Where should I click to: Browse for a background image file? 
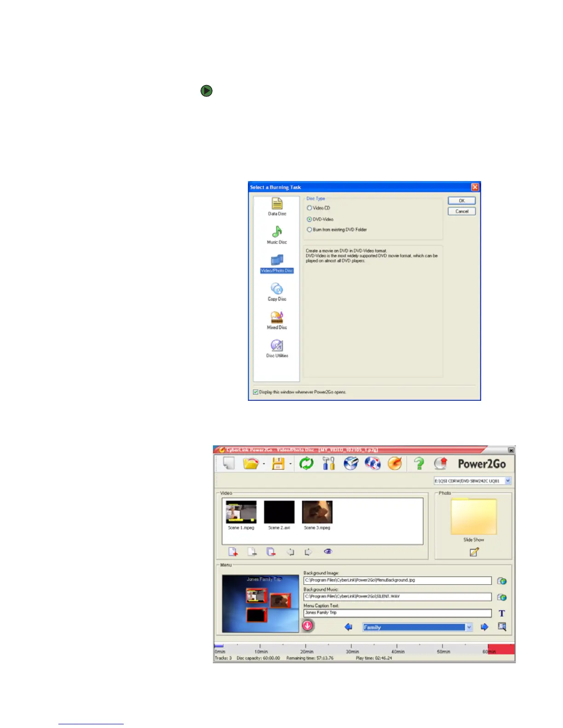(x=502, y=581)
